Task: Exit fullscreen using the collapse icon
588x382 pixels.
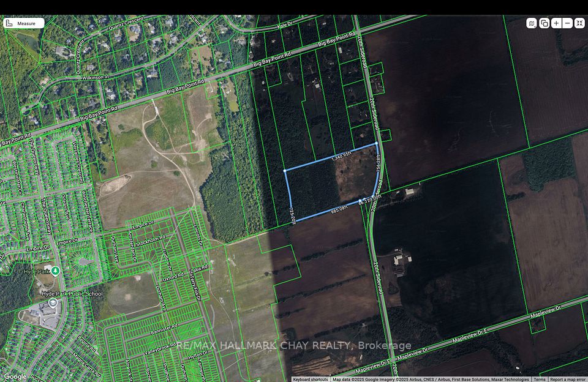Action: [x=580, y=23]
